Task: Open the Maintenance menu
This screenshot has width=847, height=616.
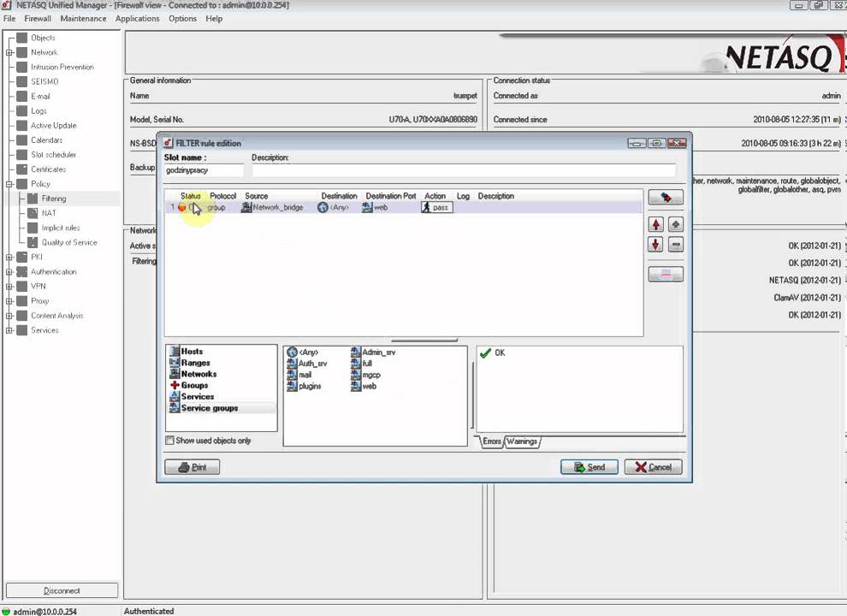Action: [83, 18]
